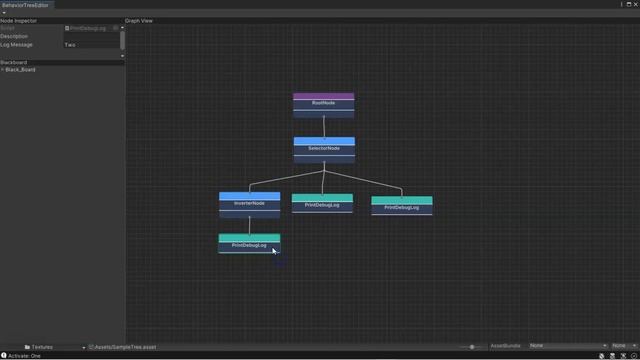This screenshot has height=360, width=640.
Task: Click the Node Inspector scrollbar up arrow
Action: 122,27
